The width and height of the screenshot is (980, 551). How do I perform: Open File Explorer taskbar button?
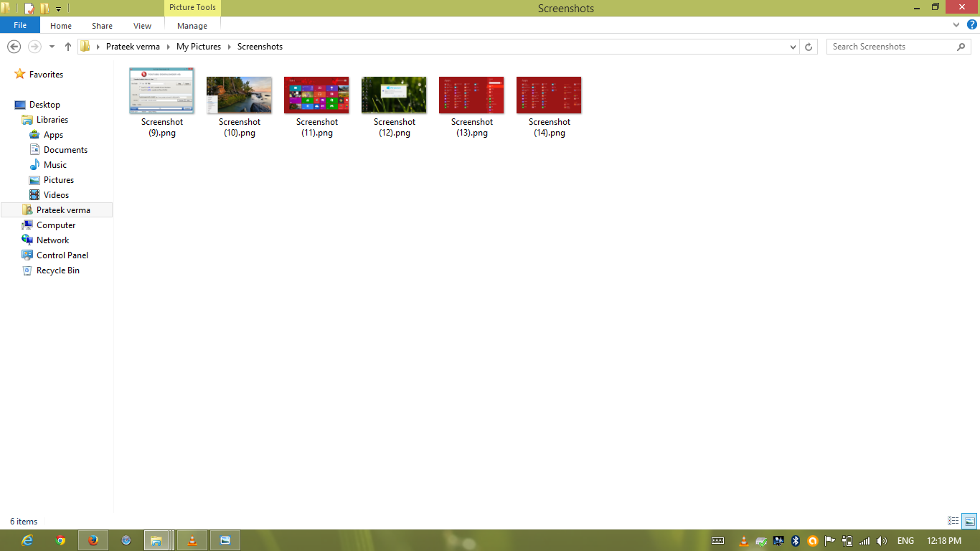point(157,540)
